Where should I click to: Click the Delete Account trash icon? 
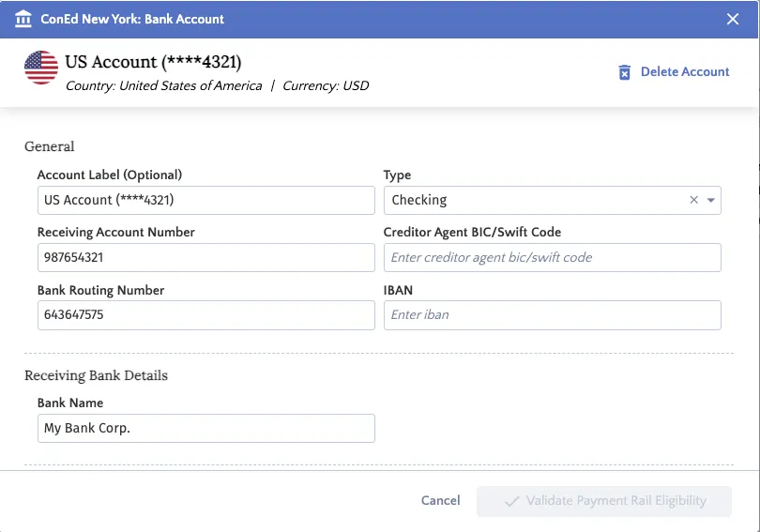624,72
